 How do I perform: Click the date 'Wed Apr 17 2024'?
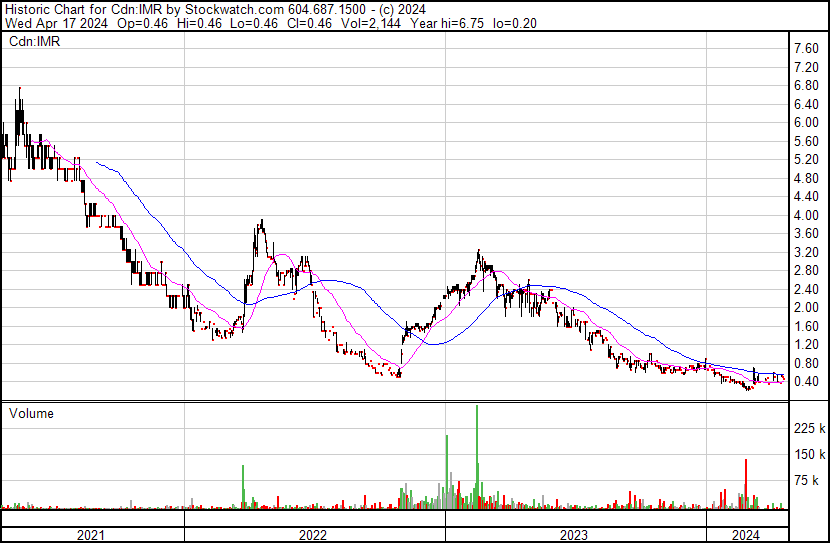pyautogui.click(x=56, y=23)
